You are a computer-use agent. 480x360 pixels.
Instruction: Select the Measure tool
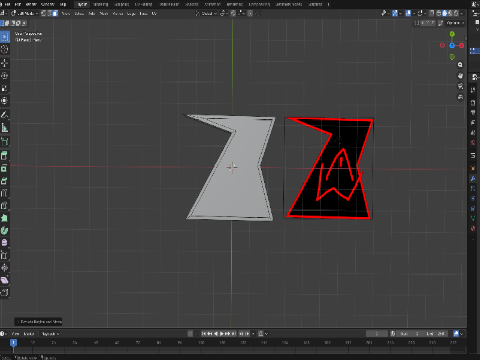(5, 128)
